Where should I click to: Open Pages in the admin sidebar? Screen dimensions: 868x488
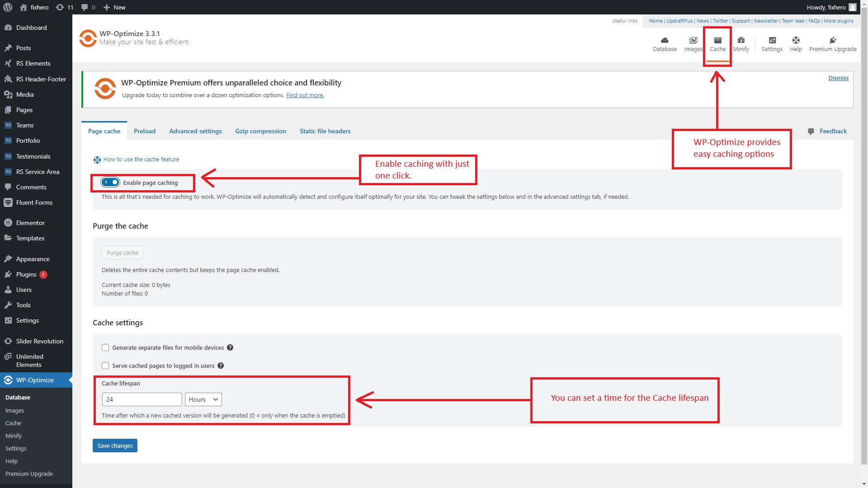[36, 110]
